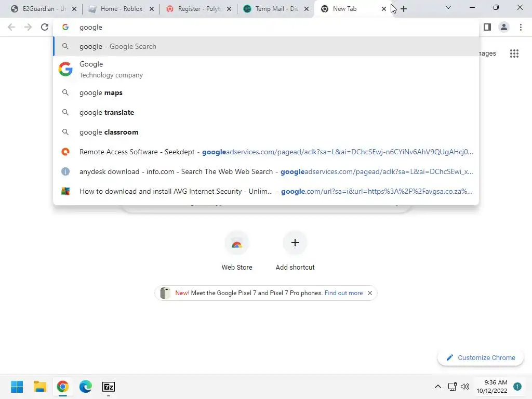
Task: Choose the google maps suggestion
Action: [265, 92]
